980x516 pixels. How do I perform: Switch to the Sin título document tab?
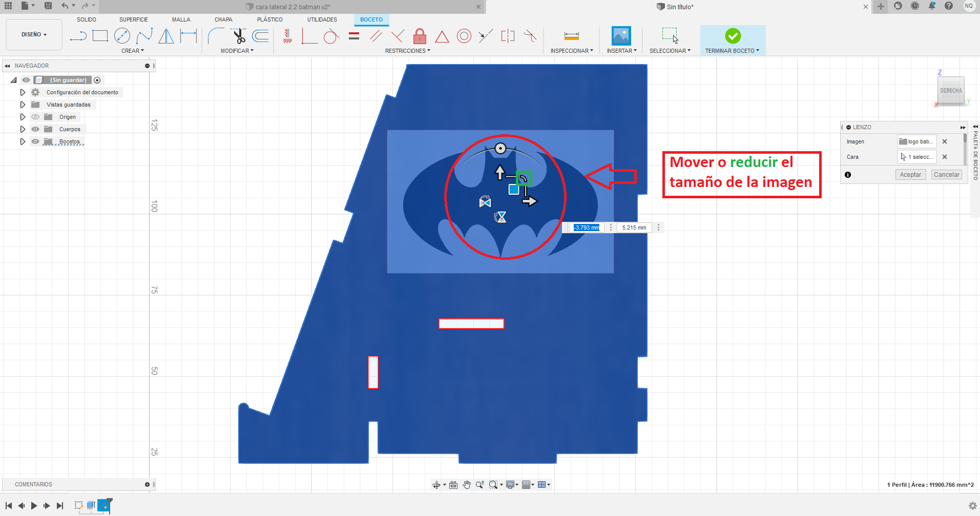[680, 7]
